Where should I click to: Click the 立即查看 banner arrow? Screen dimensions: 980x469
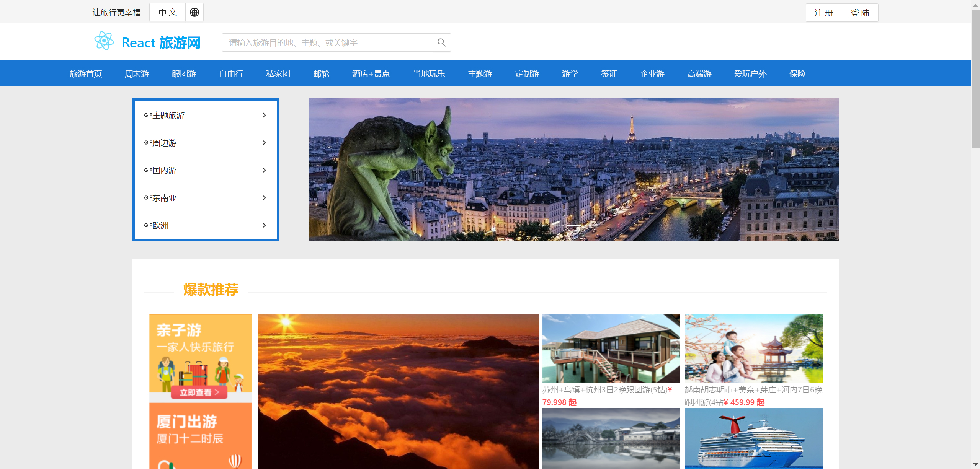217,392
